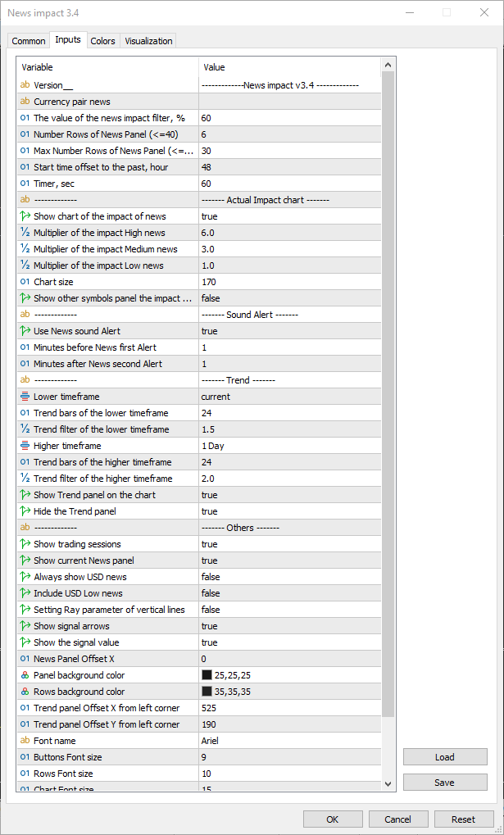Click the string icon beside Font name
This screenshot has height=835, width=504.
coord(25,741)
